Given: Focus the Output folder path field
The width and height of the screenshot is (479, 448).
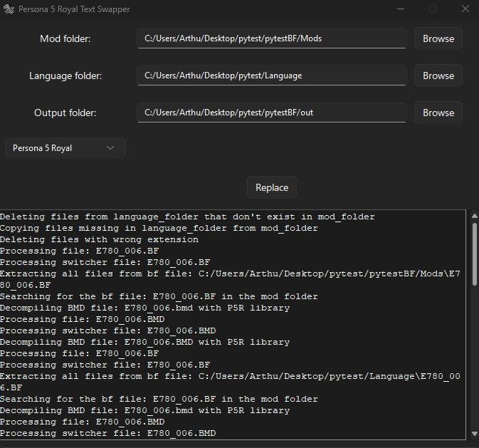Looking at the screenshot, I should click(272, 113).
